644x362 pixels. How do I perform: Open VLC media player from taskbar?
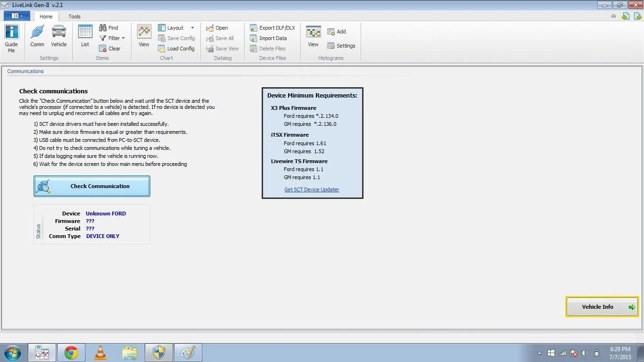tap(100, 353)
